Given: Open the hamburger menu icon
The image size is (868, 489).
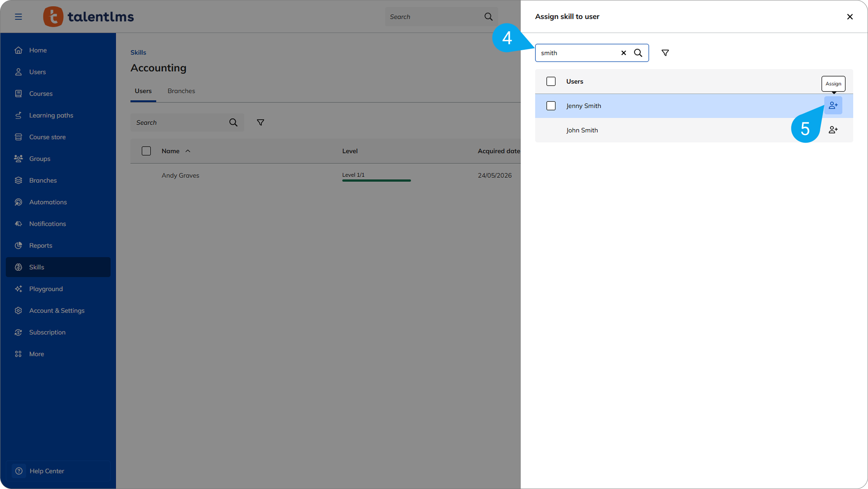Looking at the screenshot, I should pos(18,17).
